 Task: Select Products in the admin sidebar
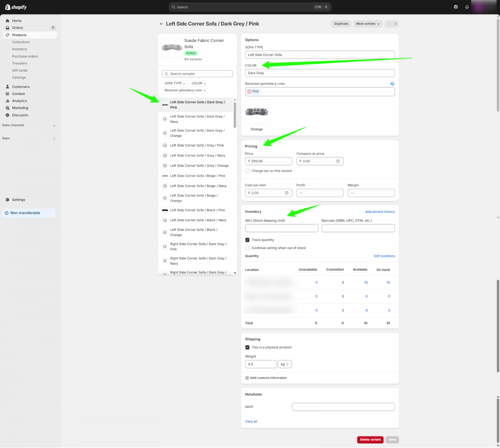pos(20,35)
